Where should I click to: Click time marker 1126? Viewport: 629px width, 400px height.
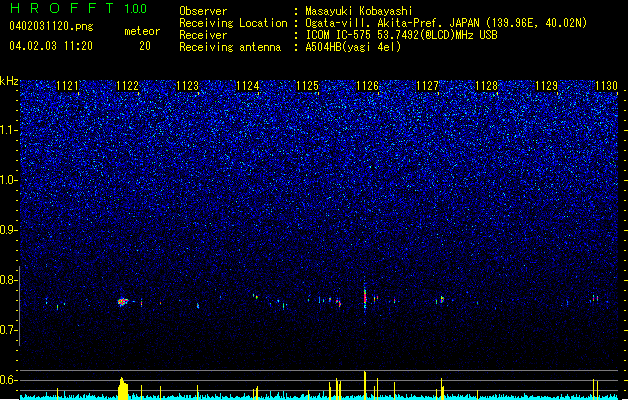(367, 86)
